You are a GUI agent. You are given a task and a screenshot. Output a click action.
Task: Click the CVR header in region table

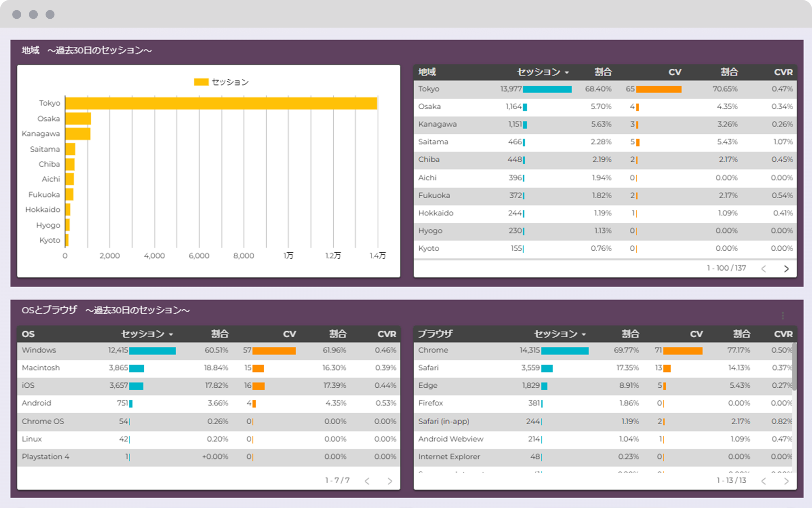coord(783,72)
